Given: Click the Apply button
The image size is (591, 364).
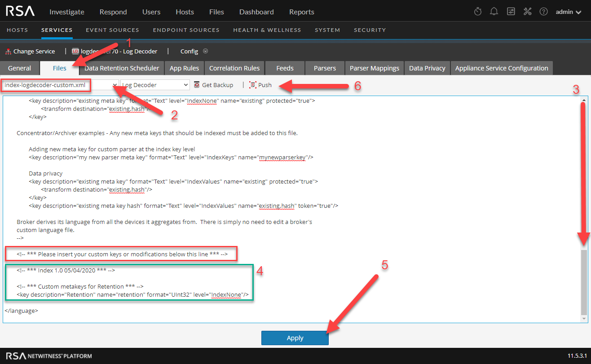Looking at the screenshot, I should point(295,338).
